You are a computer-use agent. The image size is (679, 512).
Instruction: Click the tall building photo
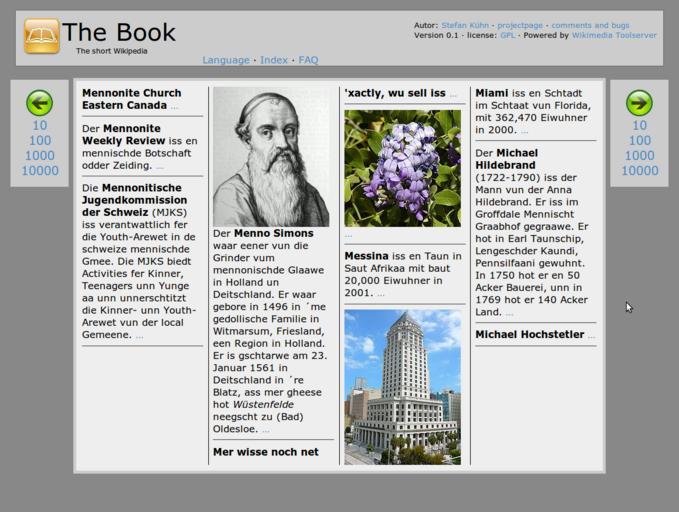click(402, 387)
